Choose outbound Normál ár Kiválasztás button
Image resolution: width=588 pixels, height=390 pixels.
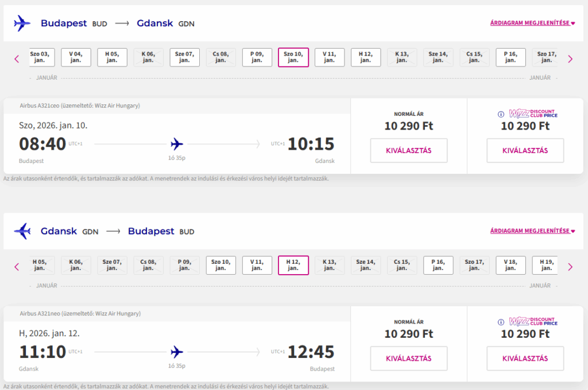(x=408, y=151)
